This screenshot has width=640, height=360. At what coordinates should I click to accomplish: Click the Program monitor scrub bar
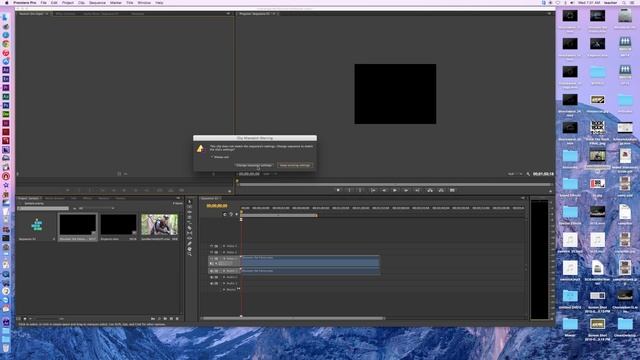pos(394,184)
